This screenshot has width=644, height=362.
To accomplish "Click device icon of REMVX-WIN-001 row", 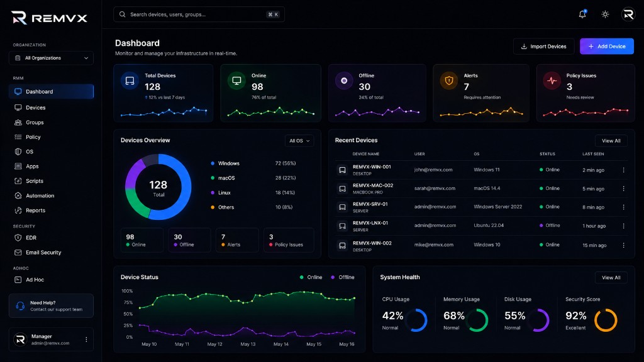I will [x=342, y=170].
